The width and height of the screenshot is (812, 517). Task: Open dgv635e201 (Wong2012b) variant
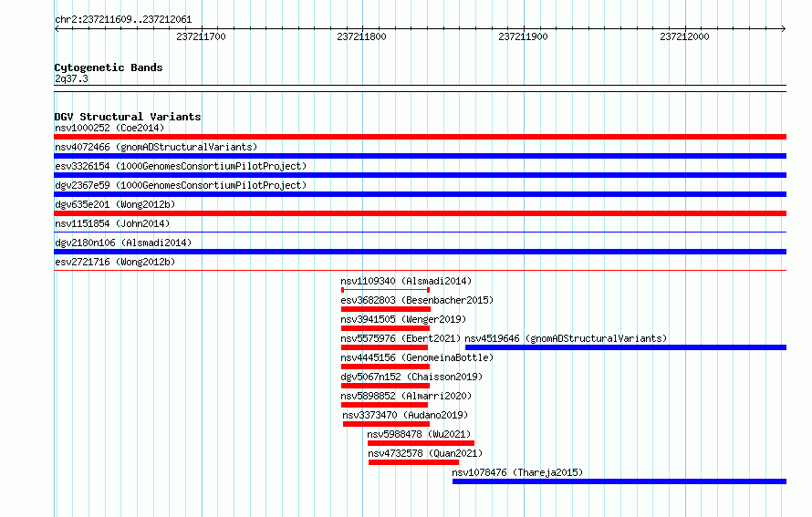click(115, 204)
